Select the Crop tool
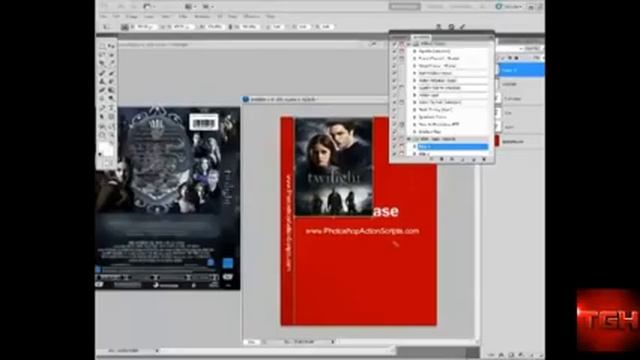The width and height of the screenshot is (640, 360). pos(102,64)
